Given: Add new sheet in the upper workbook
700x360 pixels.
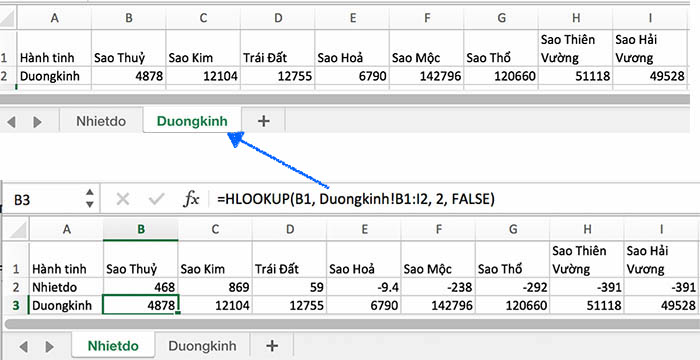Looking at the screenshot, I should (x=264, y=121).
